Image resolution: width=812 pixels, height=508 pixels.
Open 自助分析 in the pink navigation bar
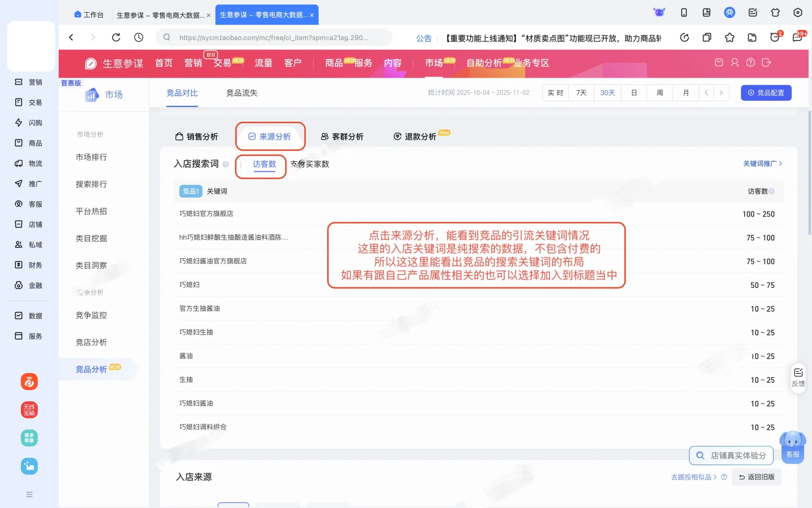tap(484, 63)
